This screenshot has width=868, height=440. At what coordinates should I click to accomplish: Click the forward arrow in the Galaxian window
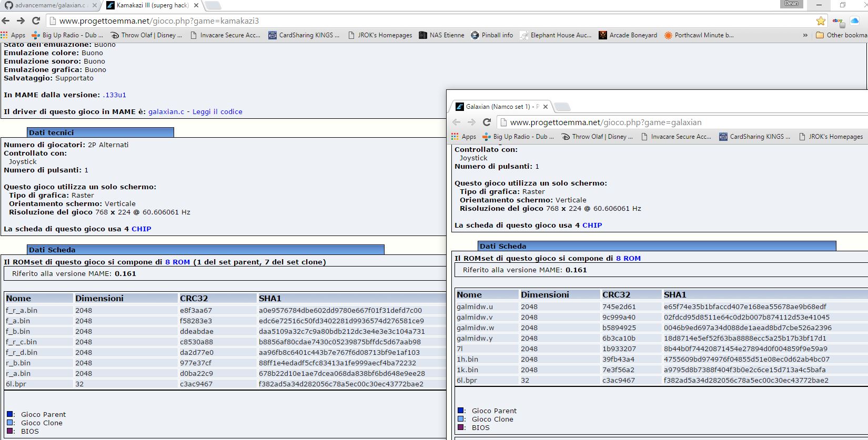pyautogui.click(x=471, y=122)
